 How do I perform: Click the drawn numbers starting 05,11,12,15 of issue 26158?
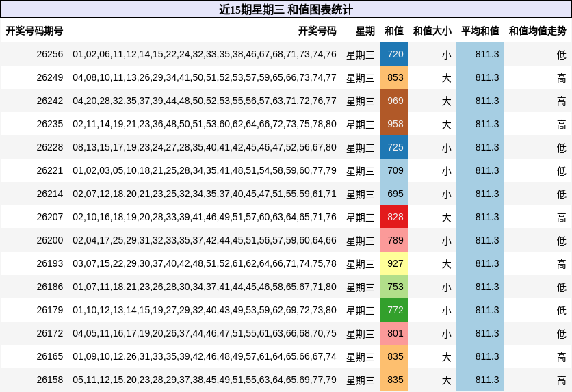point(205,380)
